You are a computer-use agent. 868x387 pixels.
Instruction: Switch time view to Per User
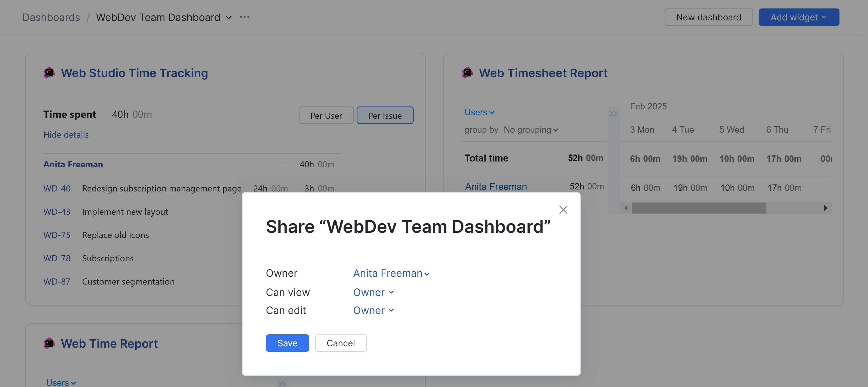point(326,116)
